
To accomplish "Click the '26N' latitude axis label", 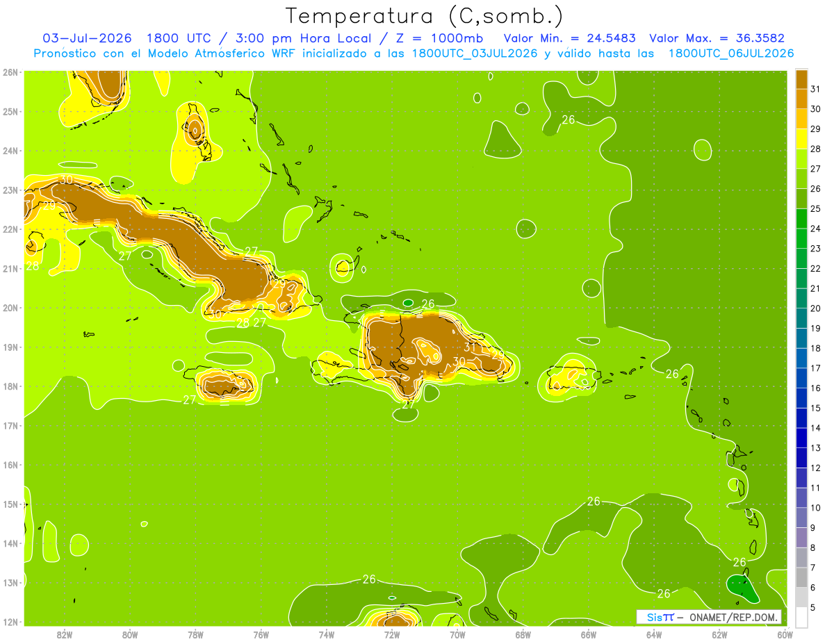I will [x=10, y=72].
